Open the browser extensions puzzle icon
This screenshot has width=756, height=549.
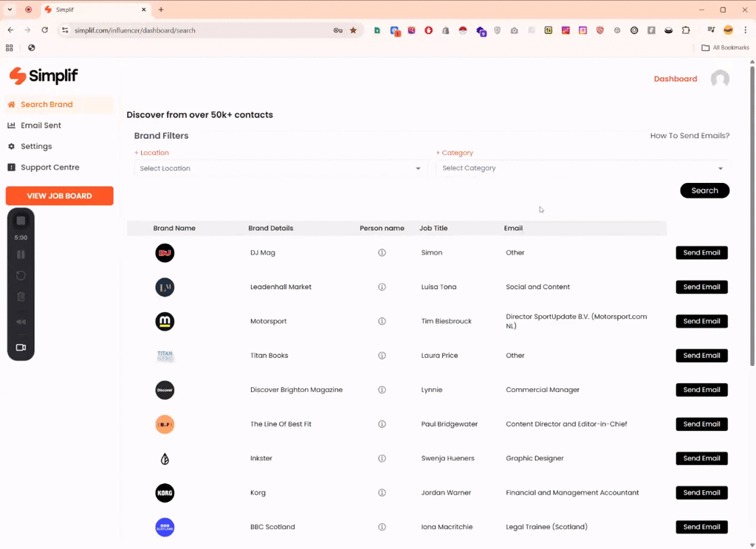(x=686, y=30)
